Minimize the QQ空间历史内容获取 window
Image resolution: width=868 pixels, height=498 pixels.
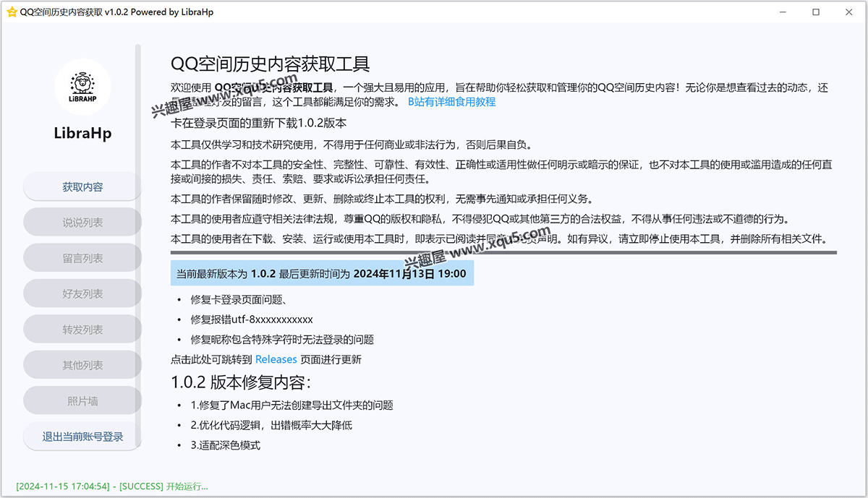click(783, 12)
